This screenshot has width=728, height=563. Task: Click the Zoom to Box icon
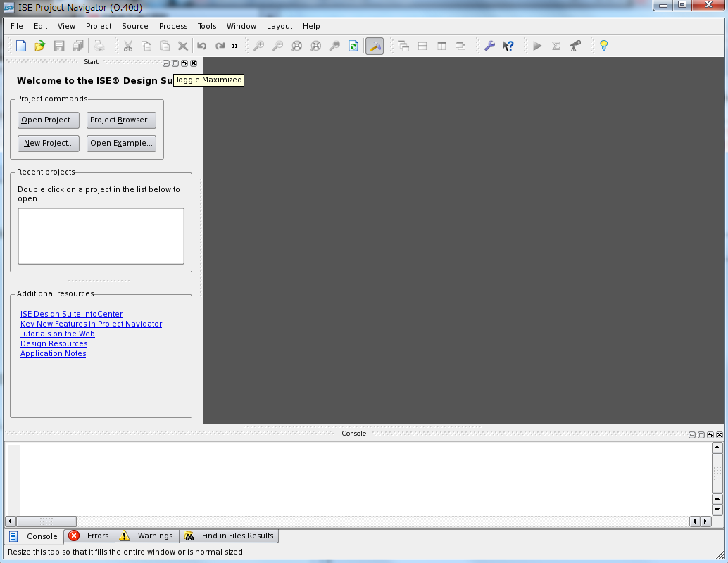tap(334, 46)
